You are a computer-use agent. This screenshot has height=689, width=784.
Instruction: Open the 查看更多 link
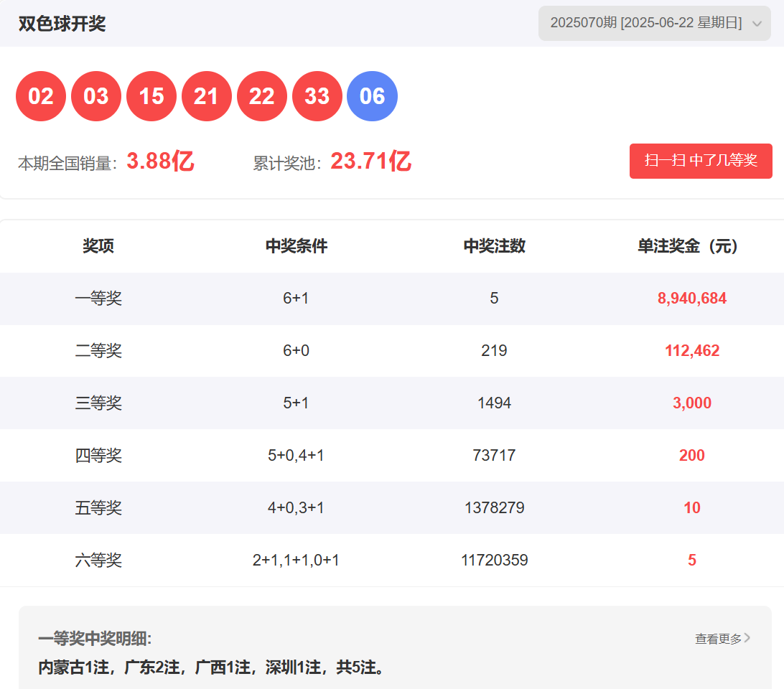click(x=718, y=638)
